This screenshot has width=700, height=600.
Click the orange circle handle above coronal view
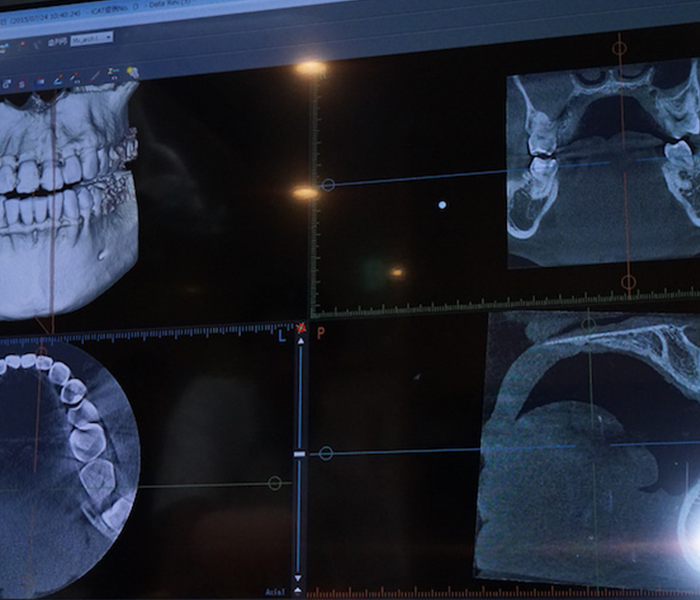pyautogui.click(x=619, y=48)
